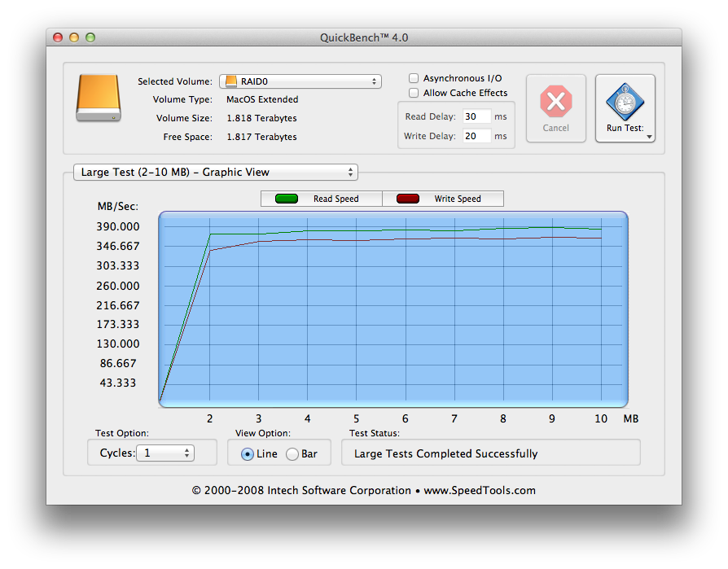
Task: Click the 260.000 axis label
Action: pos(118,286)
